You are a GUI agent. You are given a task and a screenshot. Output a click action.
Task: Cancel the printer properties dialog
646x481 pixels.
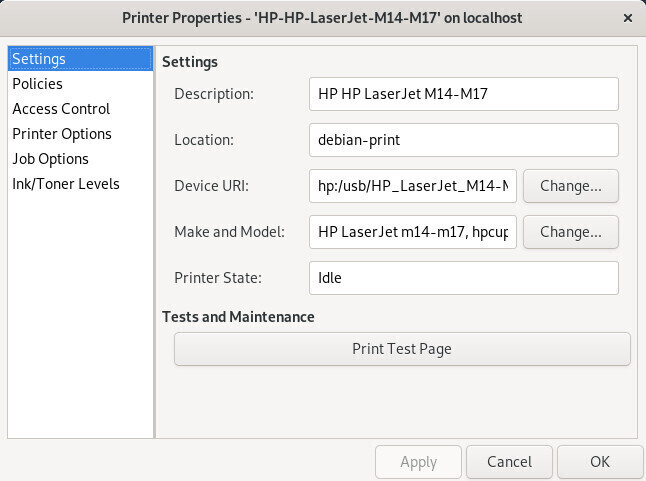(509, 462)
